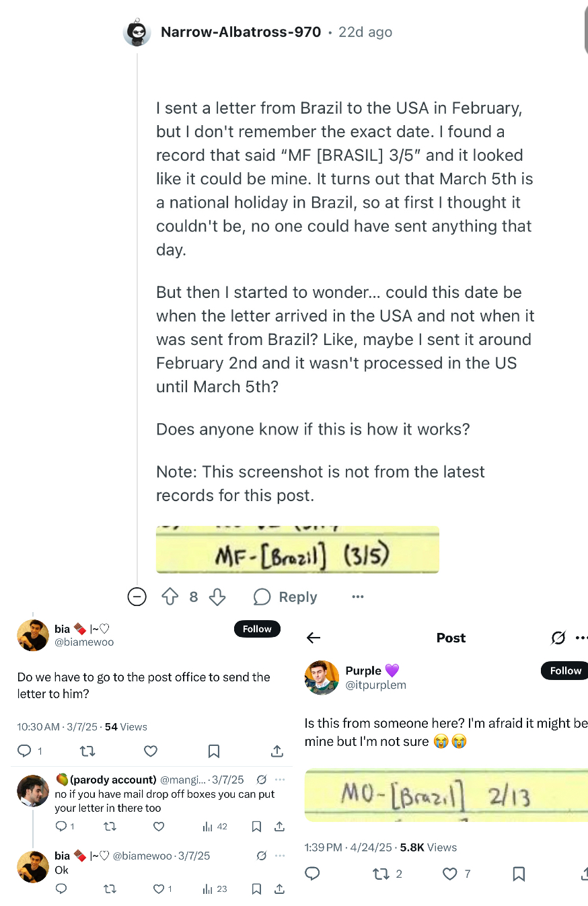Collapse the Reddit comment thread
The width and height of the screenshot is (588, 906).
point(137,597)
